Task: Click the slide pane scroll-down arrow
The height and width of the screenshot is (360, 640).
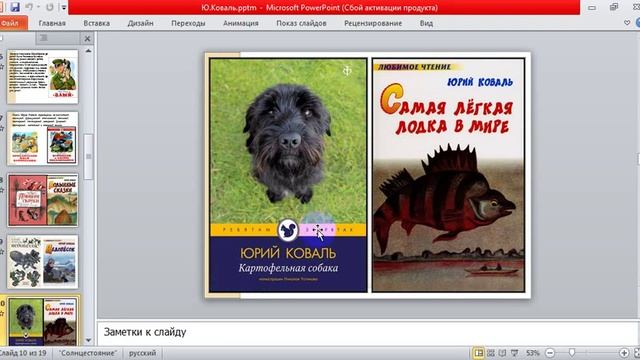Action: pos(89,340)
